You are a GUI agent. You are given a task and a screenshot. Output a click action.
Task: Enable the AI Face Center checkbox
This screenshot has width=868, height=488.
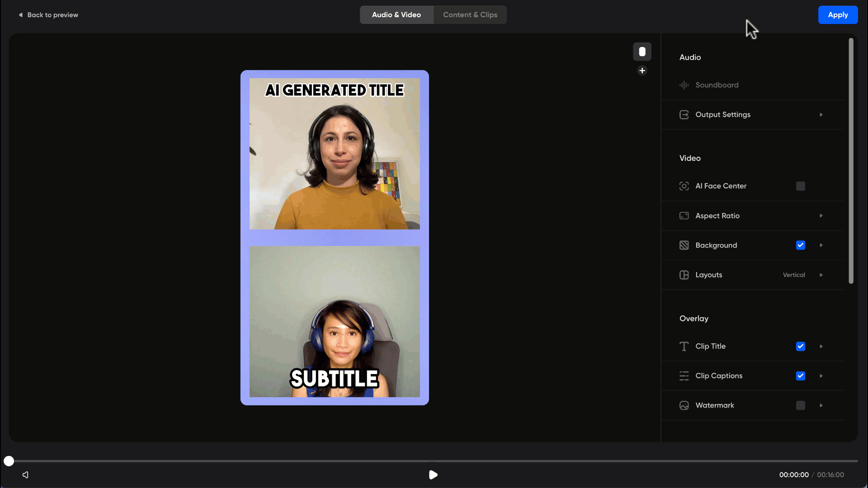[x=800, y=186]
